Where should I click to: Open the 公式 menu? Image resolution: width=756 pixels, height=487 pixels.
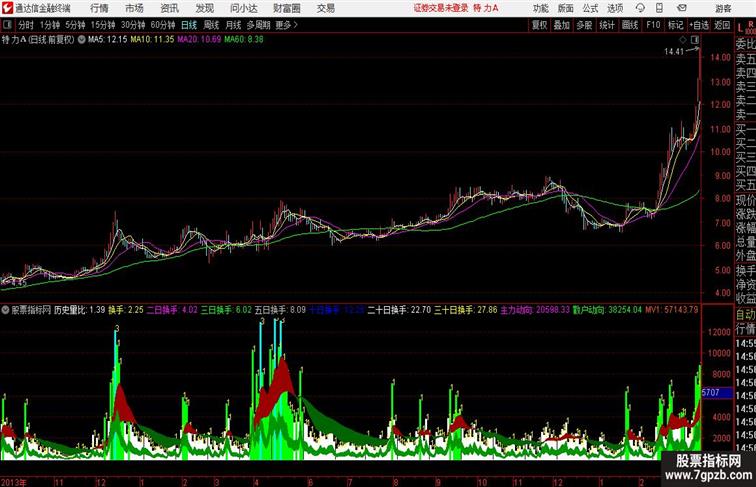(x=590, y=8)
